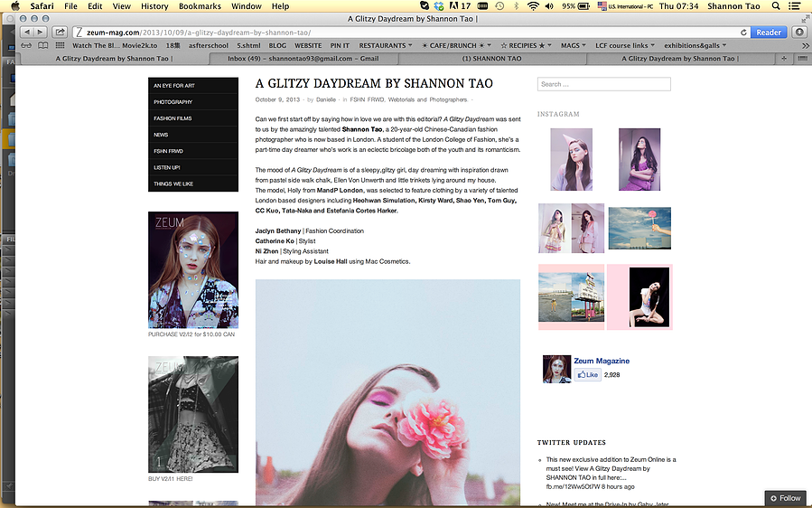Image resolution: width=812 pixels, height=508 pixels.
Task: Click the Webtorials and Photographers category link
Action: 427,99
